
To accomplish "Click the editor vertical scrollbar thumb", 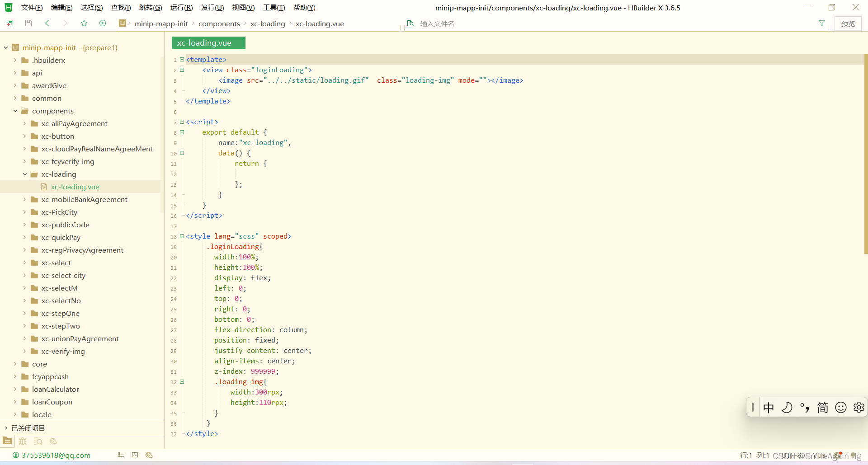I will (x=866, y=154).
